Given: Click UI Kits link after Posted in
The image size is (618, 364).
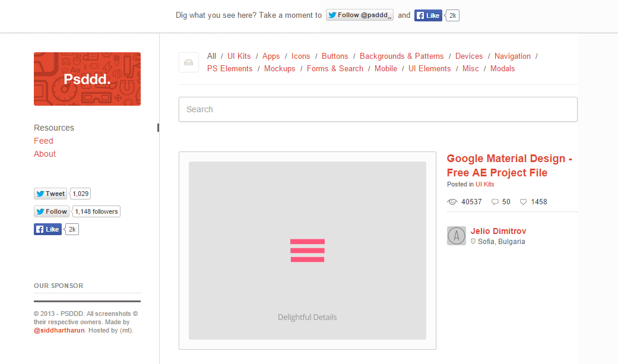Looking at the screenshot, I should pos(484,184).
